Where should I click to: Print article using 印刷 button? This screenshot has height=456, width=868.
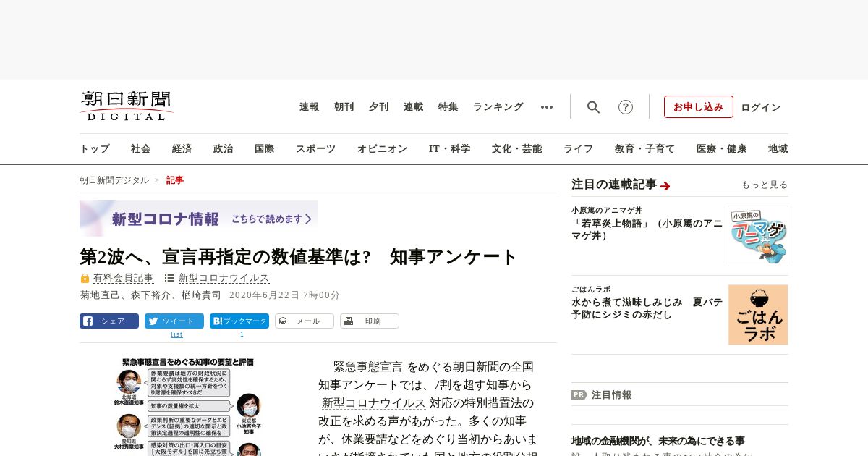click(x=370, y=321)
